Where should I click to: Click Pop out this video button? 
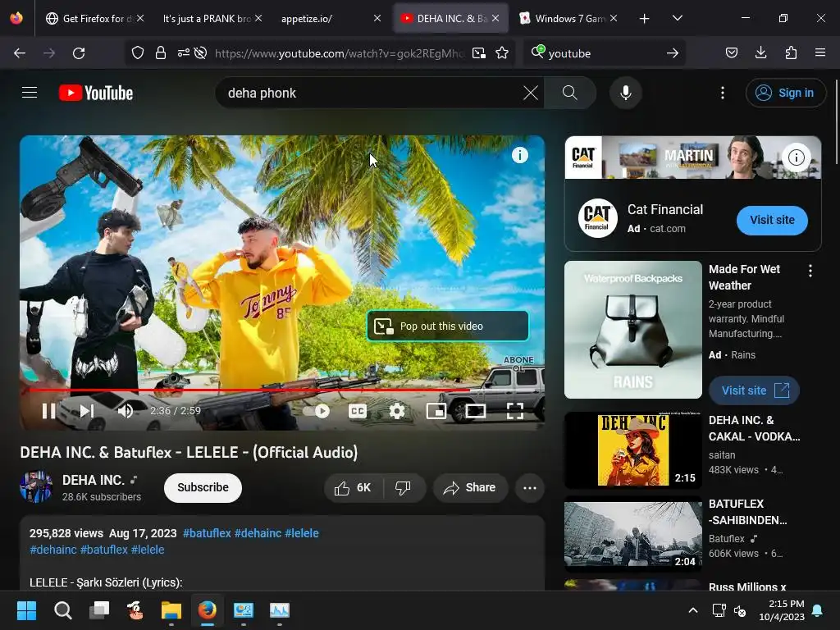[448, 326]
